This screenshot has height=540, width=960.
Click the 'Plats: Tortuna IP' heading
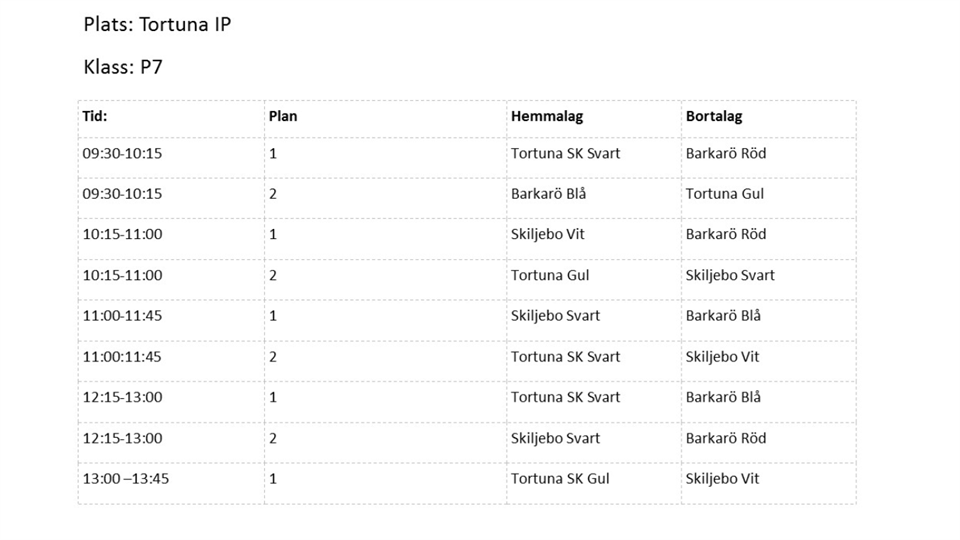pyautogui.click(x=157, y=24)
